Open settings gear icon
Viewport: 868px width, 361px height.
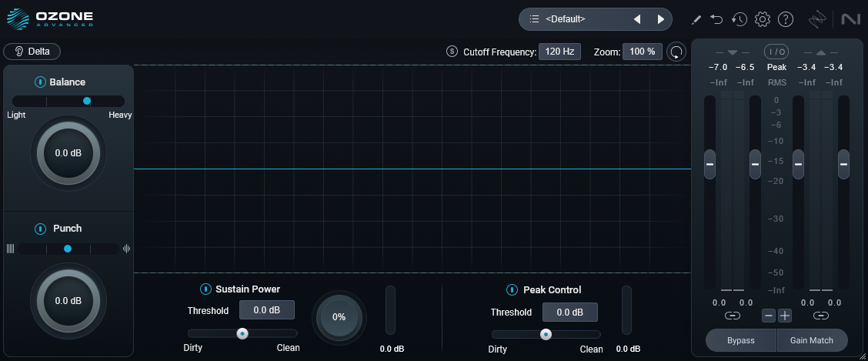[763, 19]
